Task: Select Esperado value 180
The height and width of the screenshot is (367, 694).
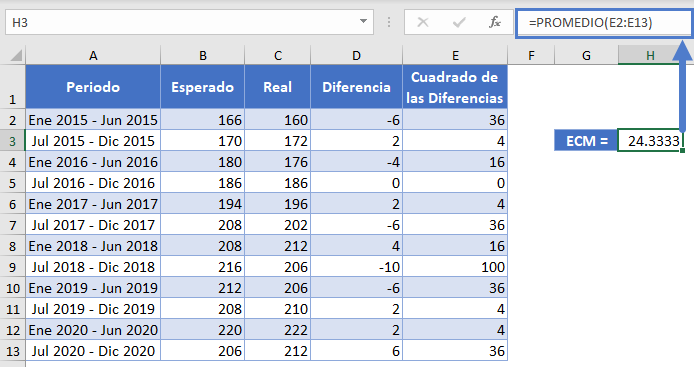Action: 202,162
